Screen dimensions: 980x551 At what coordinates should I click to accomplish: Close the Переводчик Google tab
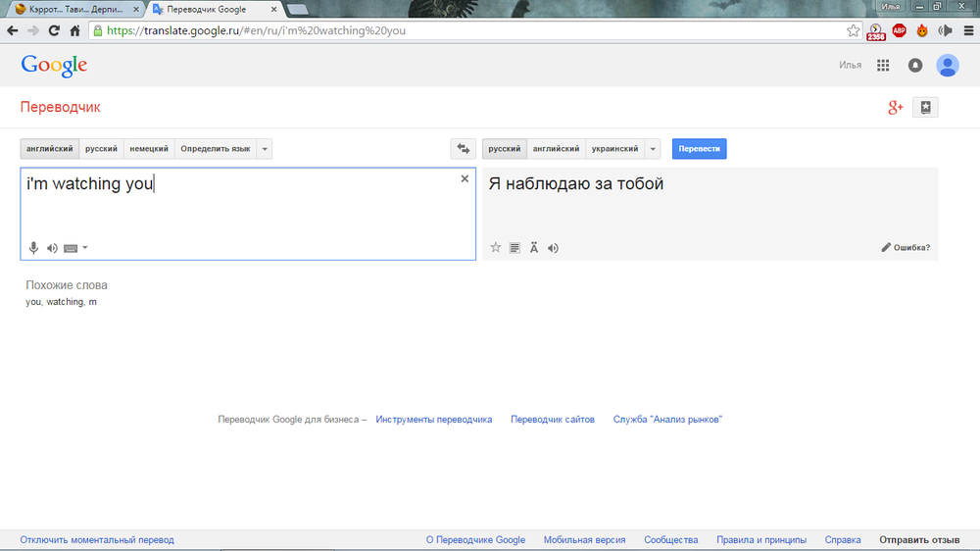pos(273,10)
